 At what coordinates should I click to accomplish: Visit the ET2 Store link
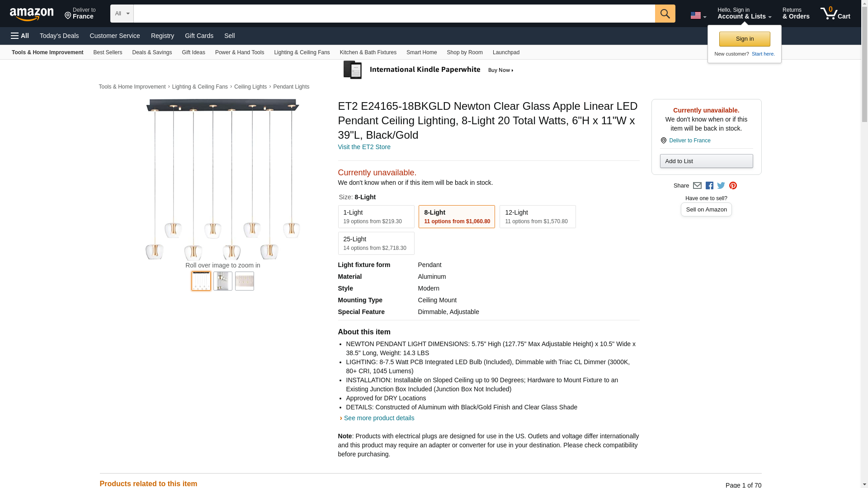tap(364, 147)
